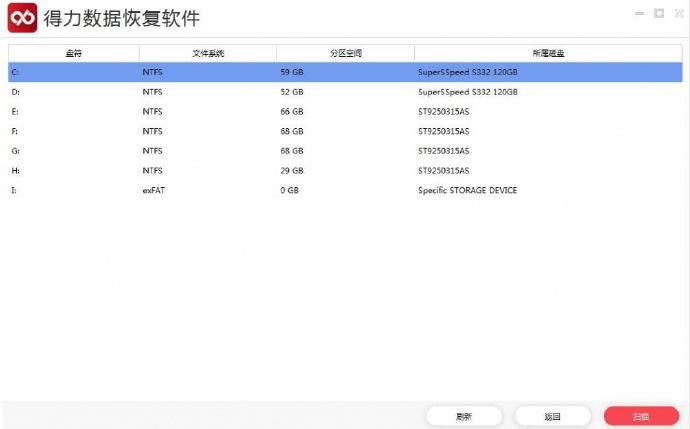
Task: Sort by the 分区空间 column header
Action: (346, 53)
